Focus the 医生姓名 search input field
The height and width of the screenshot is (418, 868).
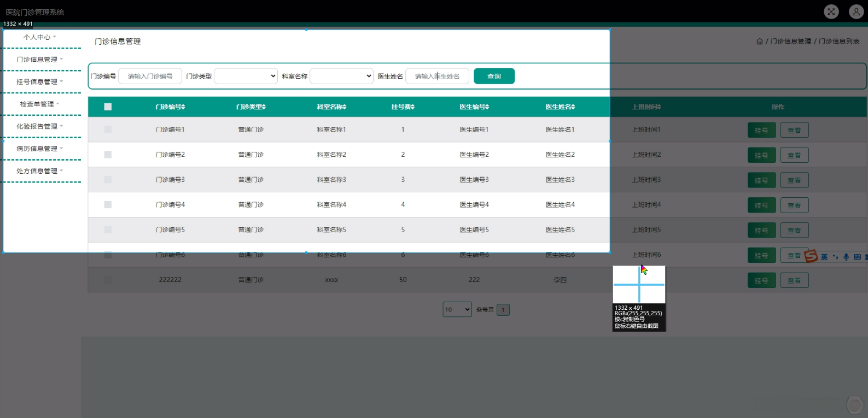[438, 76]
